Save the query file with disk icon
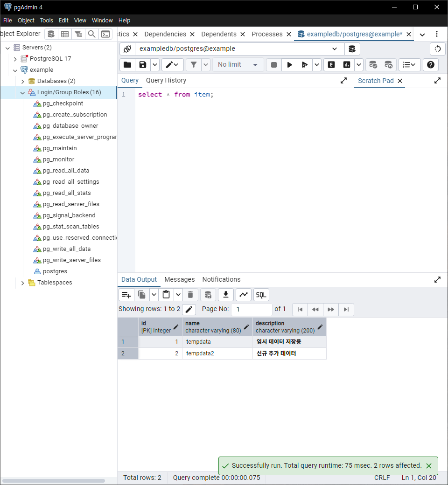 (143, 65)
